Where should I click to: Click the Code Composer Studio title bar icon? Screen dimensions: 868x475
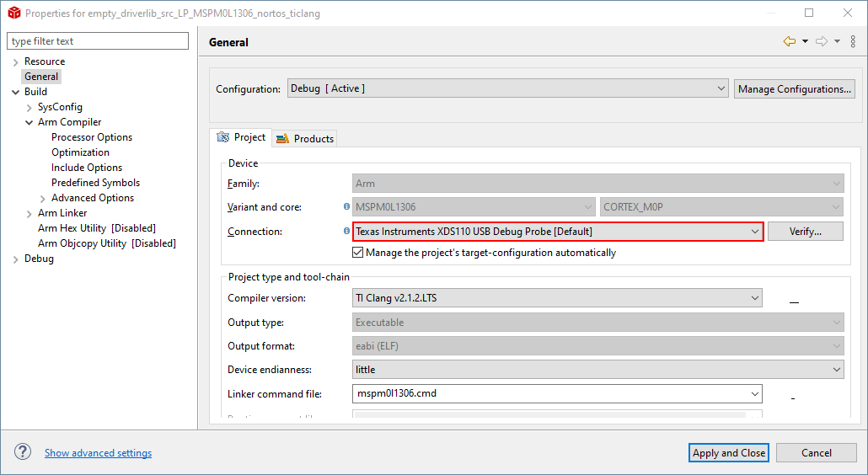[13, 13]
